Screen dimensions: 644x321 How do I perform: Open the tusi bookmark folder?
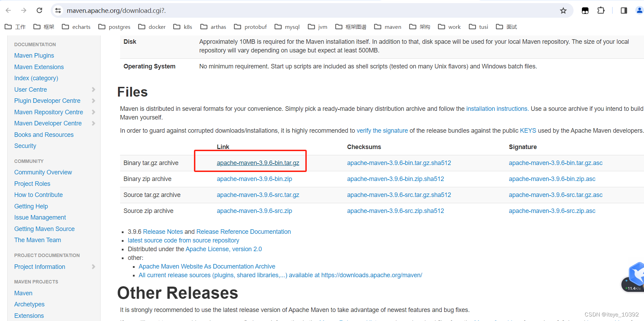click(x=478, y=27)
